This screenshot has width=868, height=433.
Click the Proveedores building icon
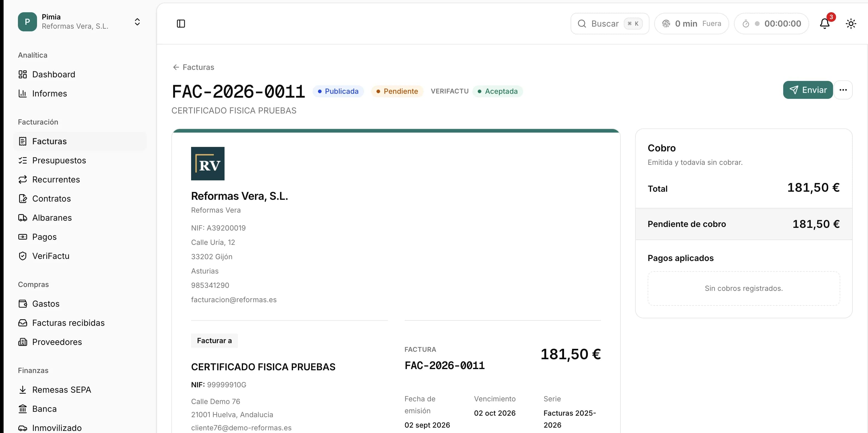(23, 342)
